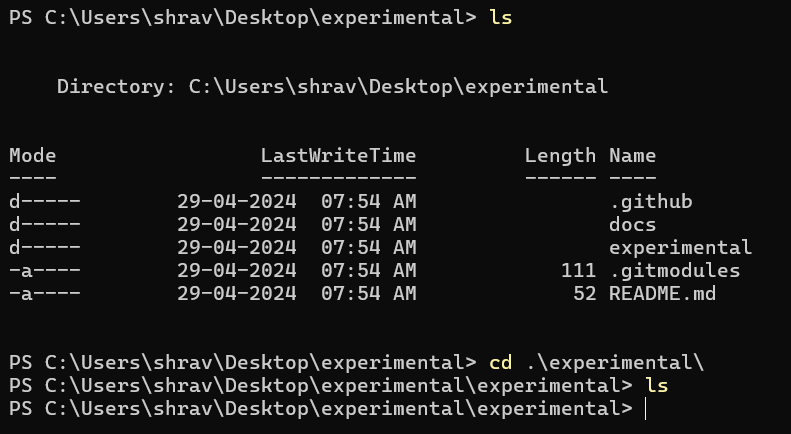The height and width of the screenshot is (434, 791).
Task: Click the ls command after cd line
Action: pos(656,385)
